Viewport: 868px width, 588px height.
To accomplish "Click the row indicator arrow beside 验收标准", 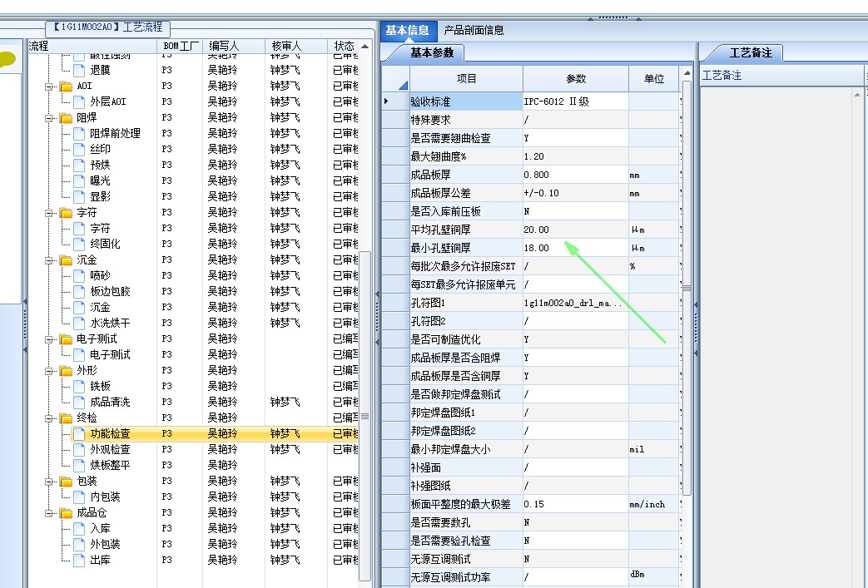I will tap(386, 101).
